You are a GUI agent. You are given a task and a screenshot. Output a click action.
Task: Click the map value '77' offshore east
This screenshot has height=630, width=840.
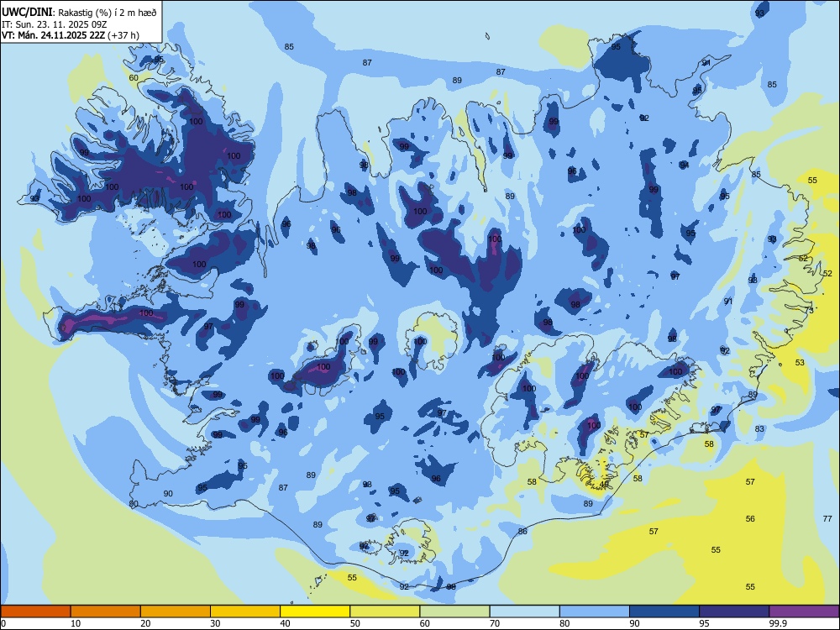[x=827, y=518]
